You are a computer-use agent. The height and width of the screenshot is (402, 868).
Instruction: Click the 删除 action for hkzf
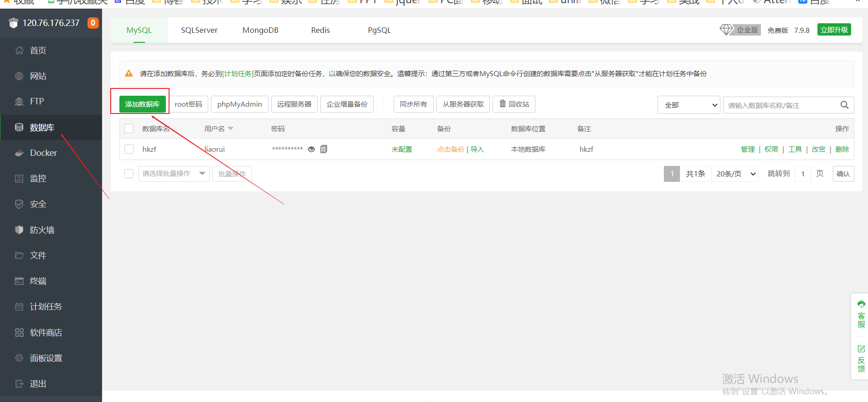point(842,149)
